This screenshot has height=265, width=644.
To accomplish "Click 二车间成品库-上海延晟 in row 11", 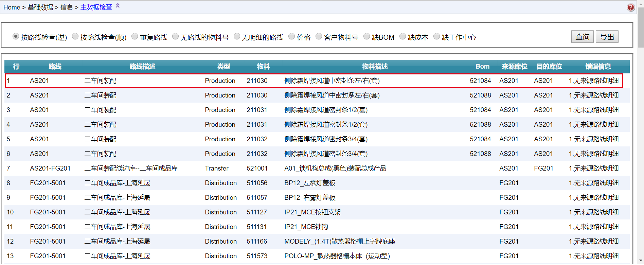I will click(117, 227).
